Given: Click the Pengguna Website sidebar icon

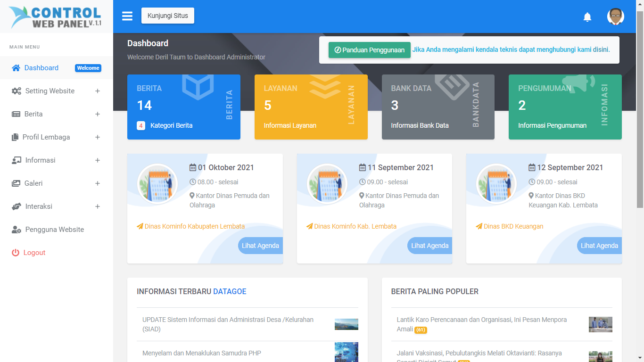Looking at the screenshot, I should click(15, 230).
